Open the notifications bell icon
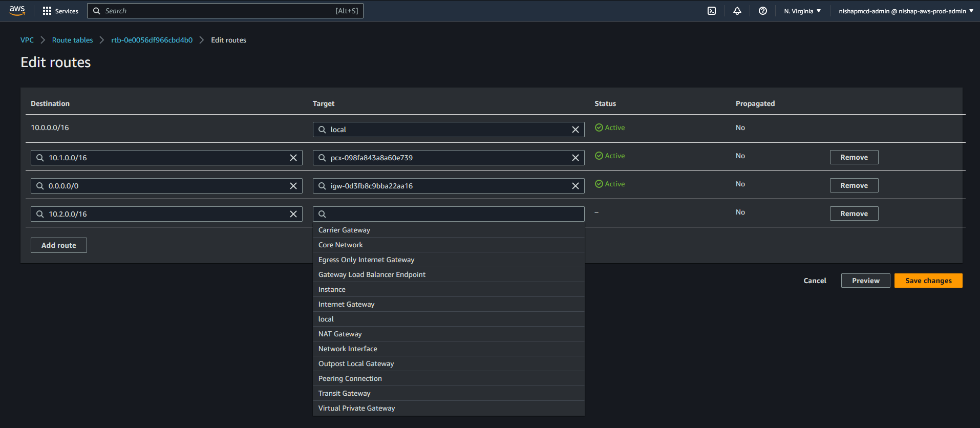The image size is (980, 428). [x=737, y=11]
